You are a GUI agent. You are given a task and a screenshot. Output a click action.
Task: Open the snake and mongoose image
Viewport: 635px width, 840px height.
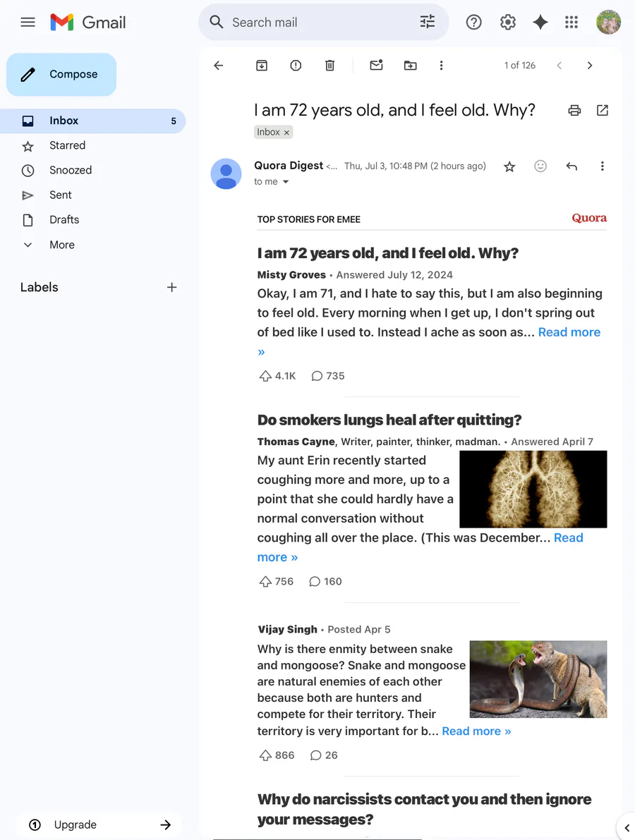538,679
